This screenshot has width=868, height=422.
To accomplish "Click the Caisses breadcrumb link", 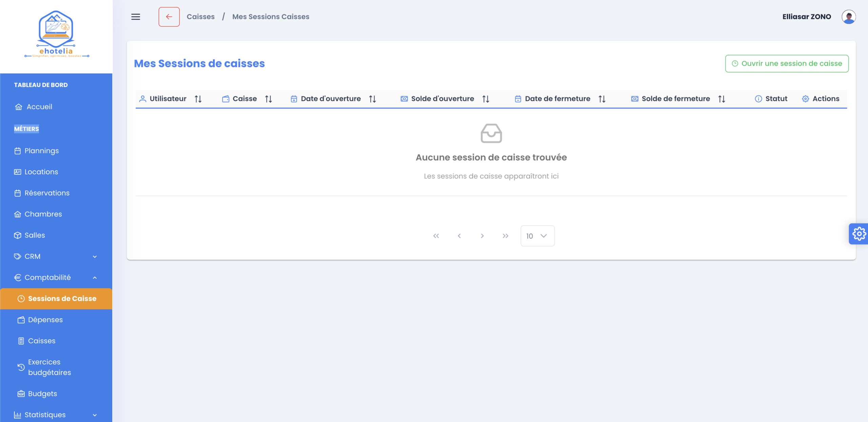I will [200, 17].
